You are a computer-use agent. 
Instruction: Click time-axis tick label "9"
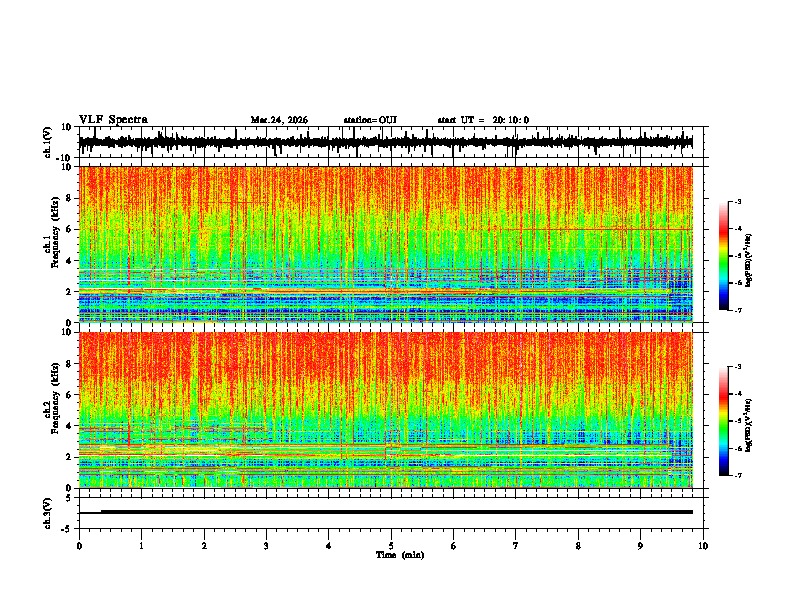640,546
